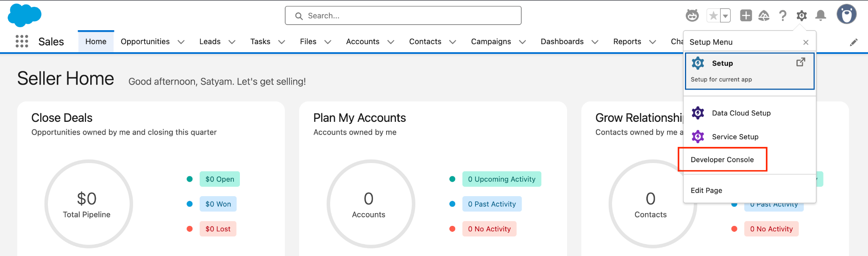Choose Service Setup menu item
The height and width of the screenshot is (256, 868).
point(749,137)
